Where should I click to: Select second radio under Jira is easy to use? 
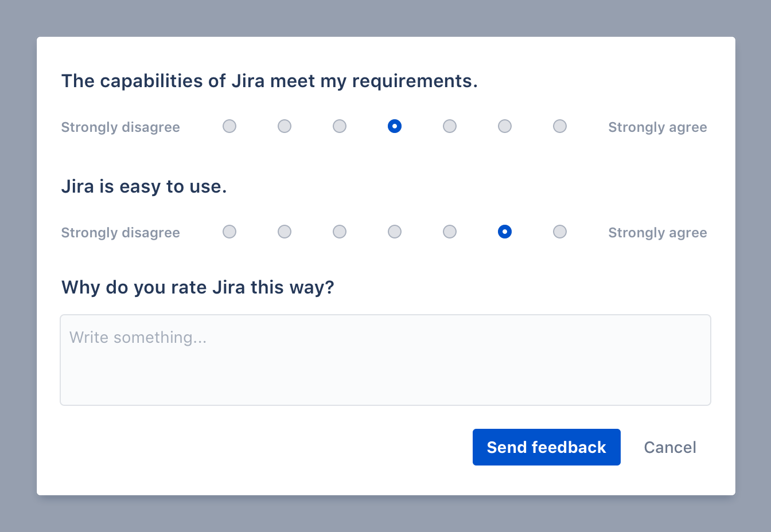click(285, 232)
